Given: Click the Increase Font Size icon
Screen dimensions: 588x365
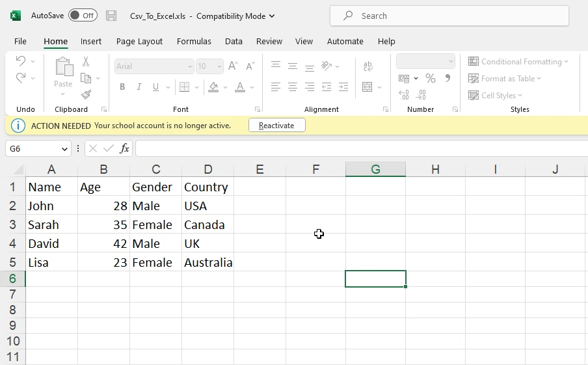Looking at the screenshot, I should 234,66.
